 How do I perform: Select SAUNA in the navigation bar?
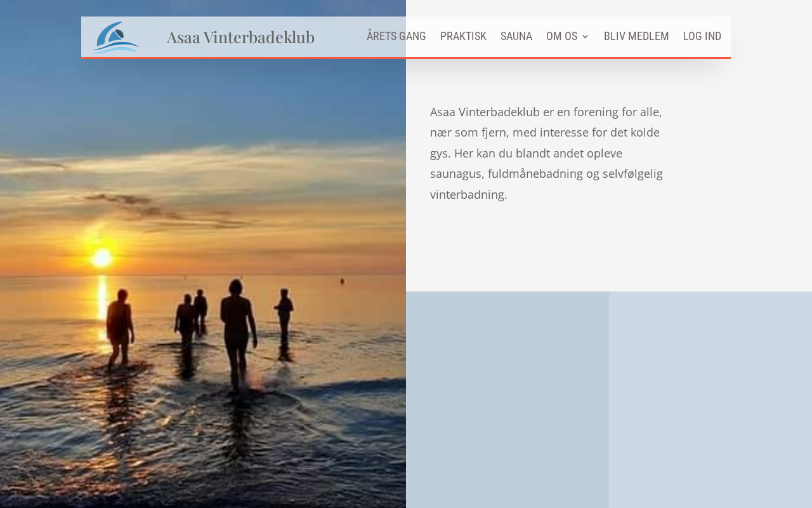coord(516,36)
